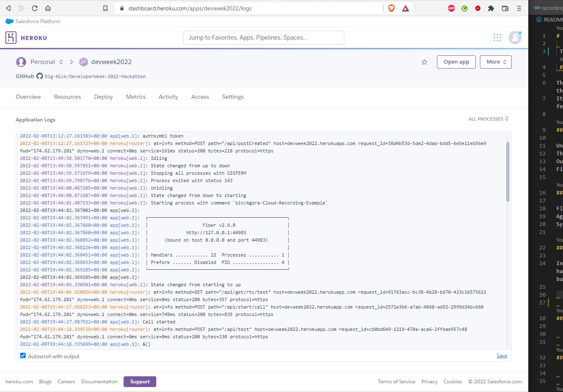
Task: Click the 'Idling' log entry
Action: pos(159,158)
